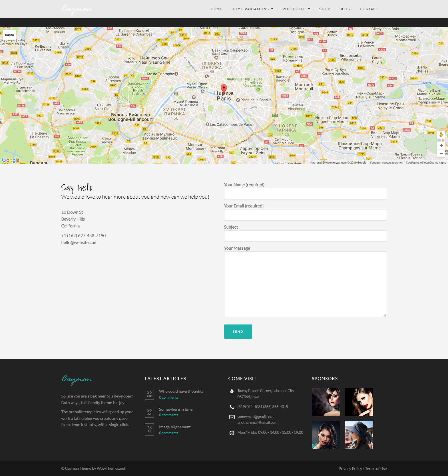
Task: Click the Cayman Theme by WowThemes.net credit
Action: (93, 469)
